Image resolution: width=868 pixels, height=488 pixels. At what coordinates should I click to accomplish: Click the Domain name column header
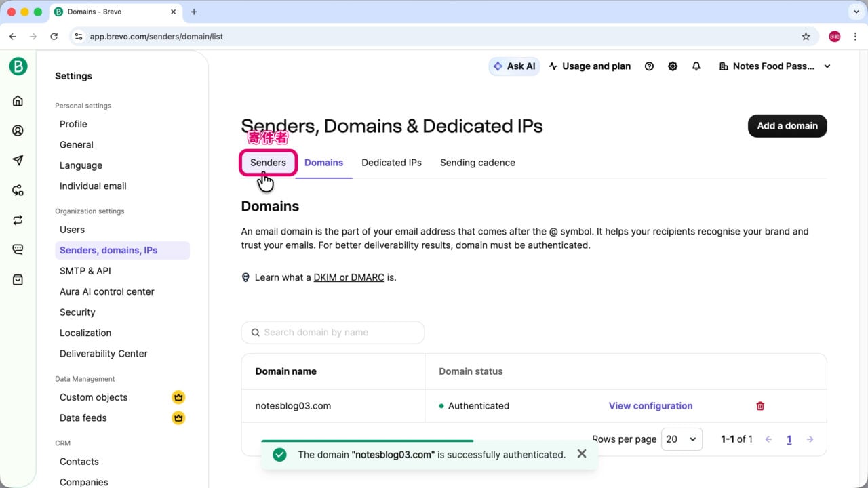(285, 371)
